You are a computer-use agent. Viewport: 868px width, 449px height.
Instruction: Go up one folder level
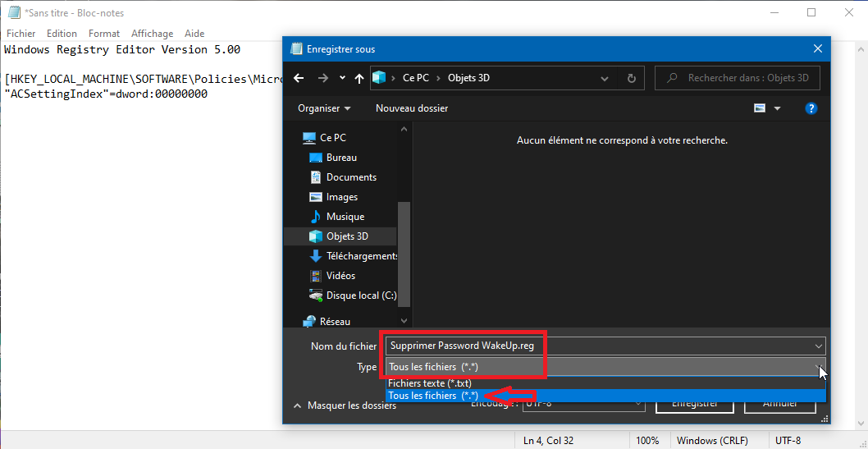click(x=359, y=78)
